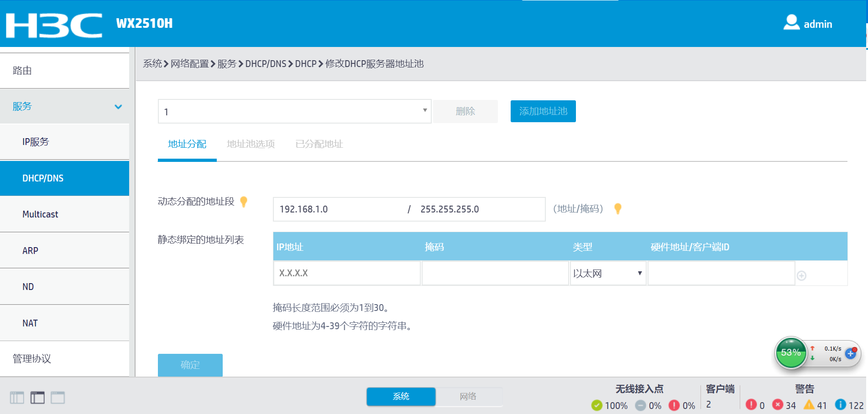
Task: Switch to the 地址池选项 tab
Action: pyautogui.click(x=251, y=144)
